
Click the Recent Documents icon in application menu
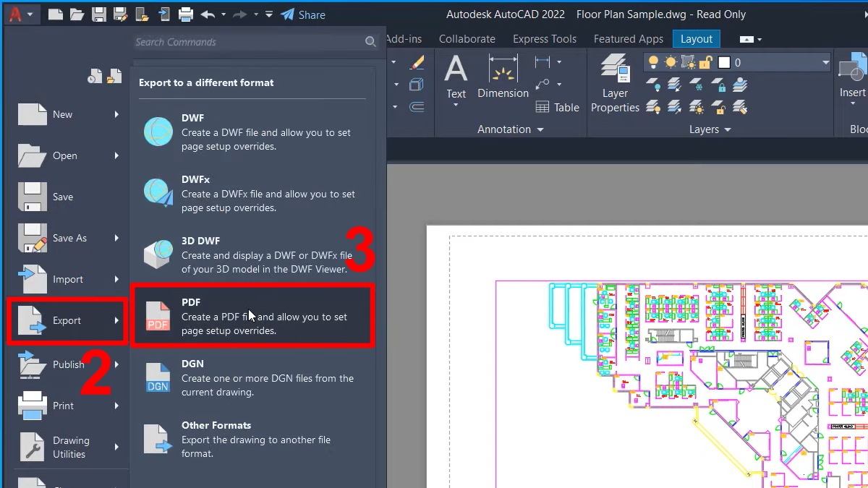[95, 76]
